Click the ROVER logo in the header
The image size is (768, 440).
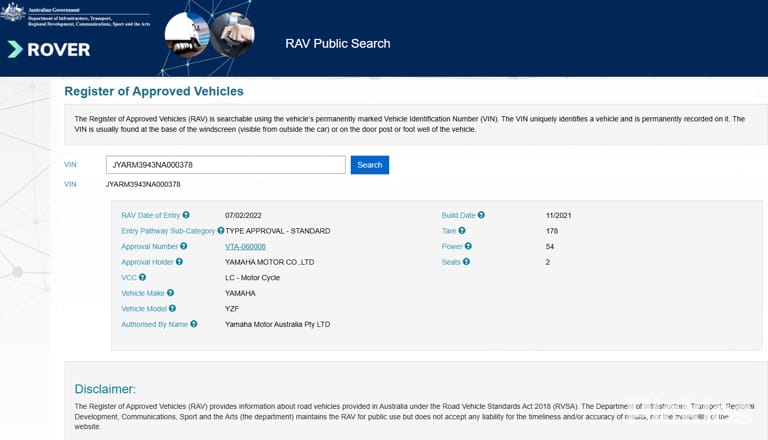point(49,49)
